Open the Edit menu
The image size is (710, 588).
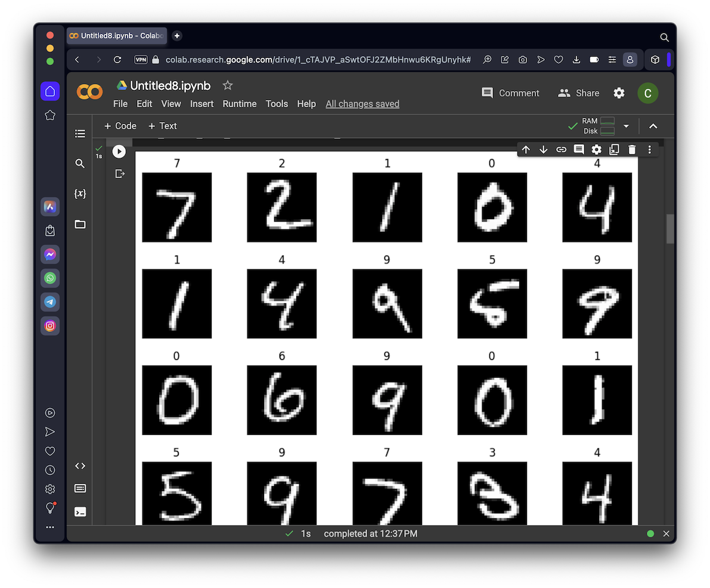tap(144, 104)
